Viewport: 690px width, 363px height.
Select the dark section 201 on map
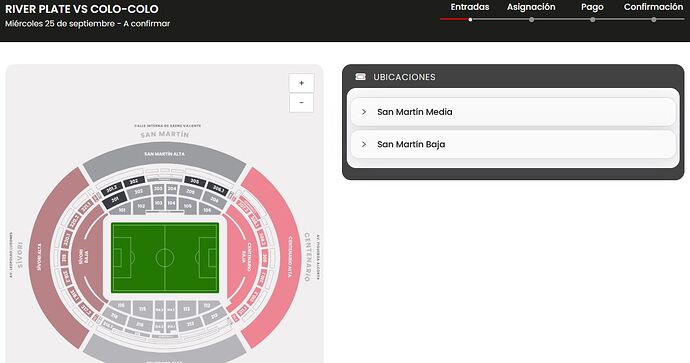click(115, 200)
